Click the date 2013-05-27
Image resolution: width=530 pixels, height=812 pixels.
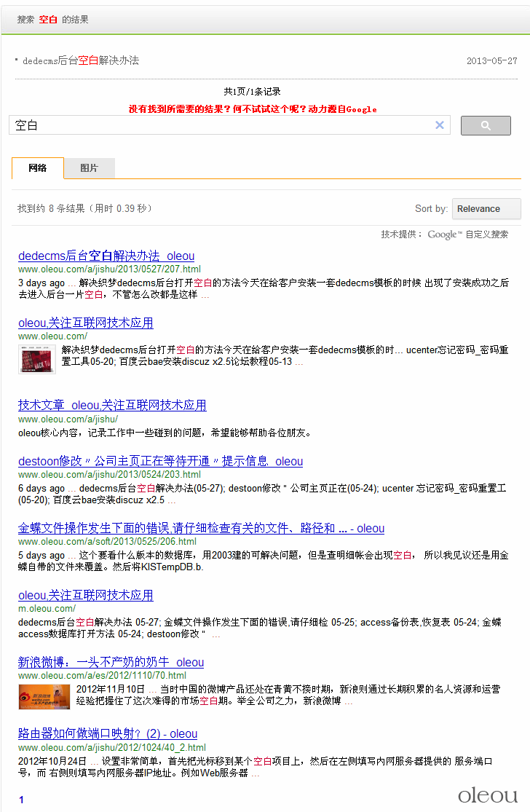[x=491, y=61]
